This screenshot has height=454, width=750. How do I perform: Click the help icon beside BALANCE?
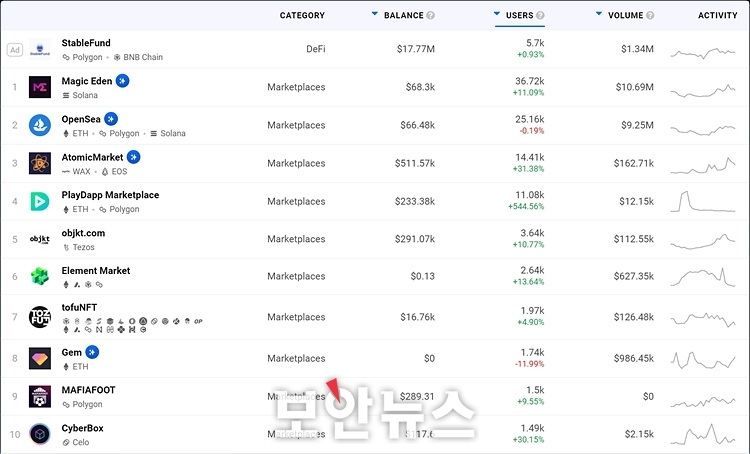(x=430, y=15)
